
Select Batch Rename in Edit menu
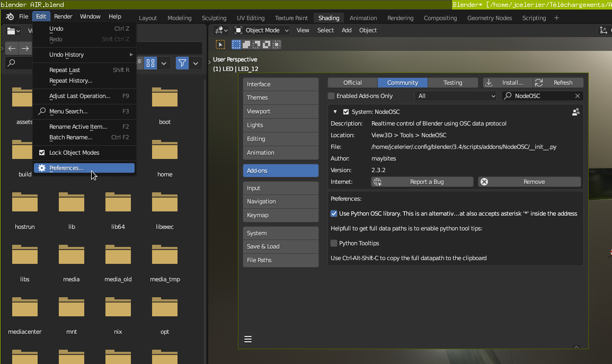point(85,137)
